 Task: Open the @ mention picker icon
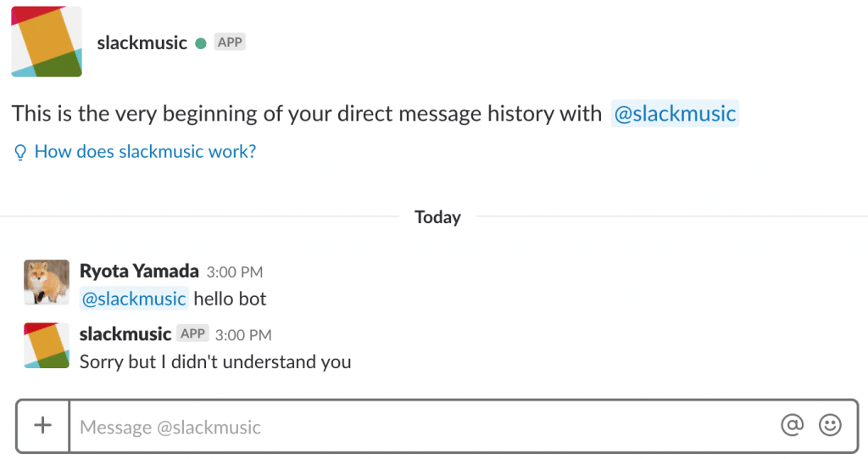click(x=793, y=425)
